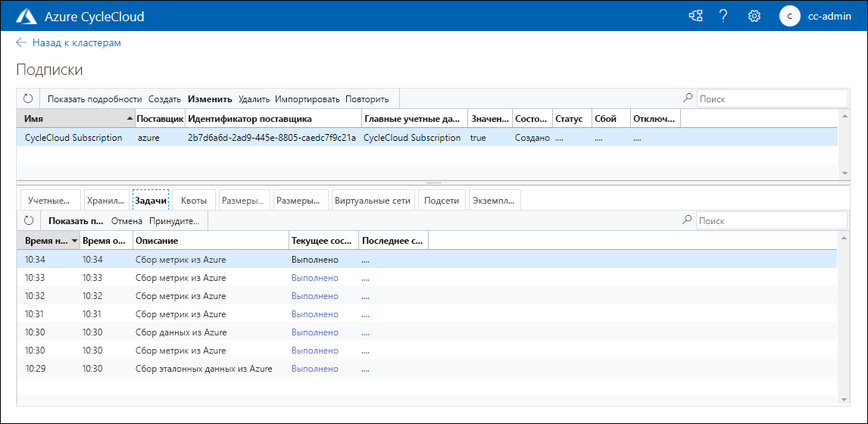Click the cc-admin user avatar

pos(790,16)
